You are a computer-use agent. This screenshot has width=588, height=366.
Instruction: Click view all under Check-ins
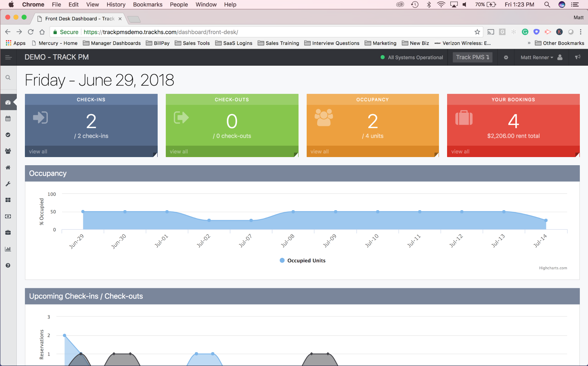38,151
